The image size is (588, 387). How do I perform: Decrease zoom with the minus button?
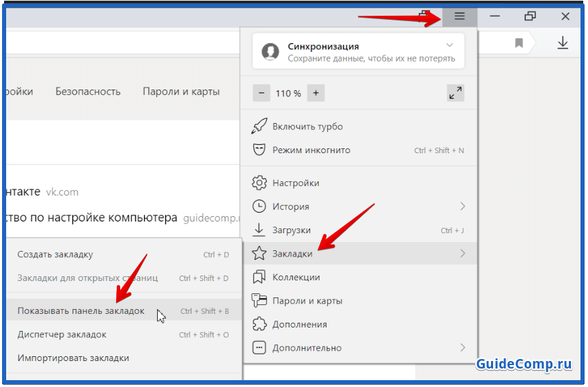click(x=261, y=93)
